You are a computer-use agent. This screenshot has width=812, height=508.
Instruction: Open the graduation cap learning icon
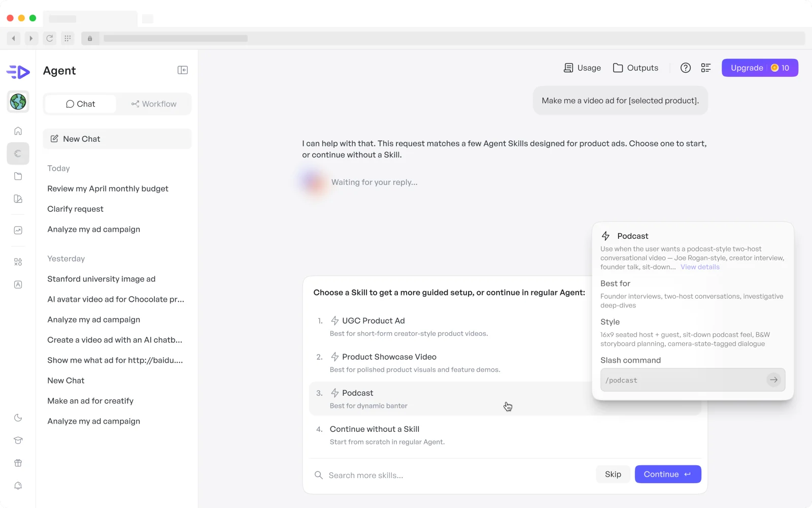pyautogui.click(x=18, y=440)
